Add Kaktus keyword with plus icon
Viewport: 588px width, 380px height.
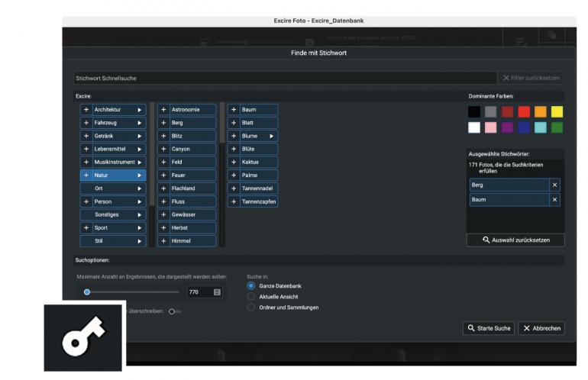234,163
